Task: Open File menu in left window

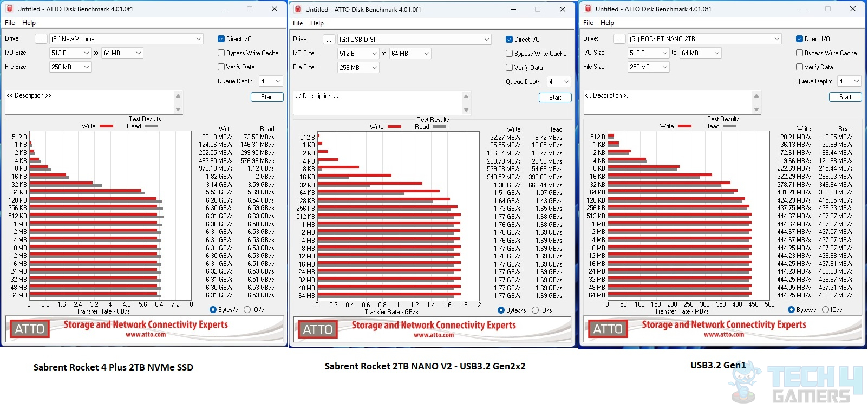Action: 10,23
